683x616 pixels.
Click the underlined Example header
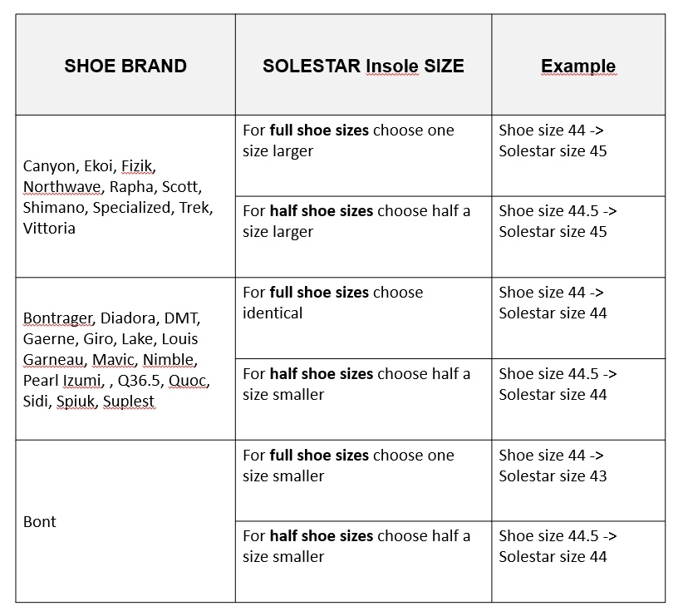(578, 67)
